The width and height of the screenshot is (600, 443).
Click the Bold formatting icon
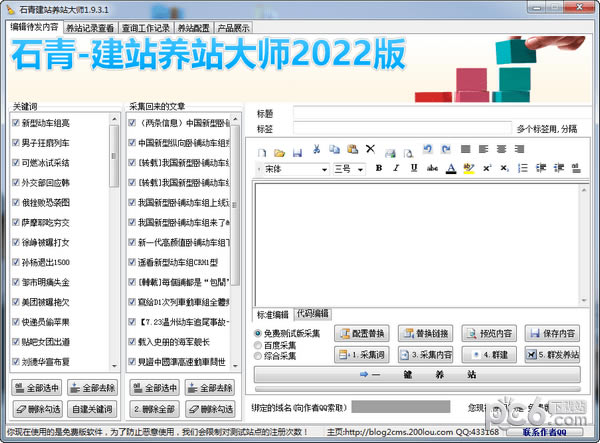click(x=379, y=168)
